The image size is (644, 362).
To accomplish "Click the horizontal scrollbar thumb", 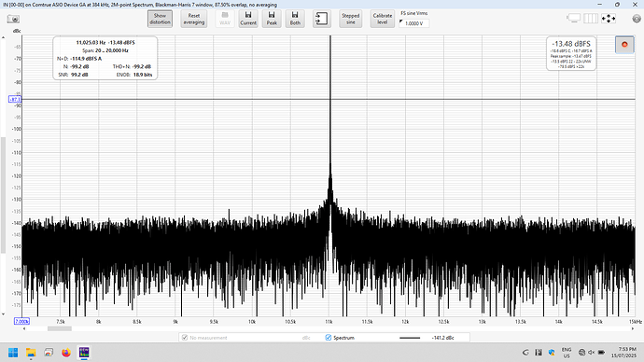I will coord(60,328).
